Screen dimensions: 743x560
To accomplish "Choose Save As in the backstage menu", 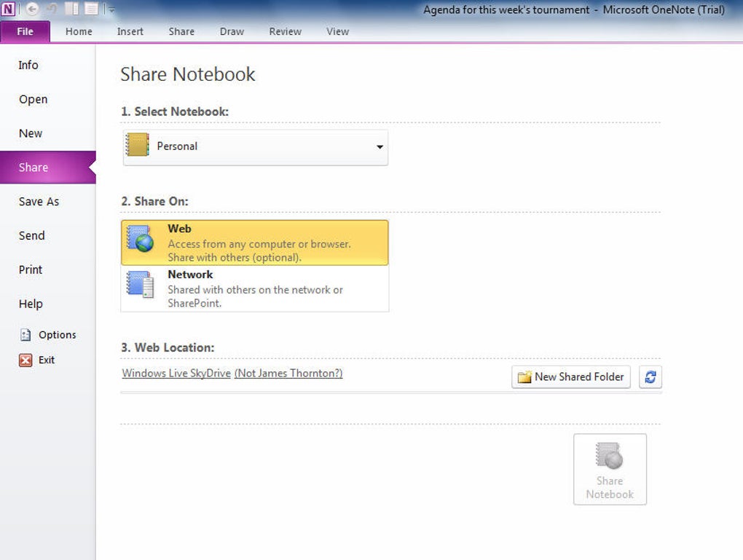I will coord(48,202).
